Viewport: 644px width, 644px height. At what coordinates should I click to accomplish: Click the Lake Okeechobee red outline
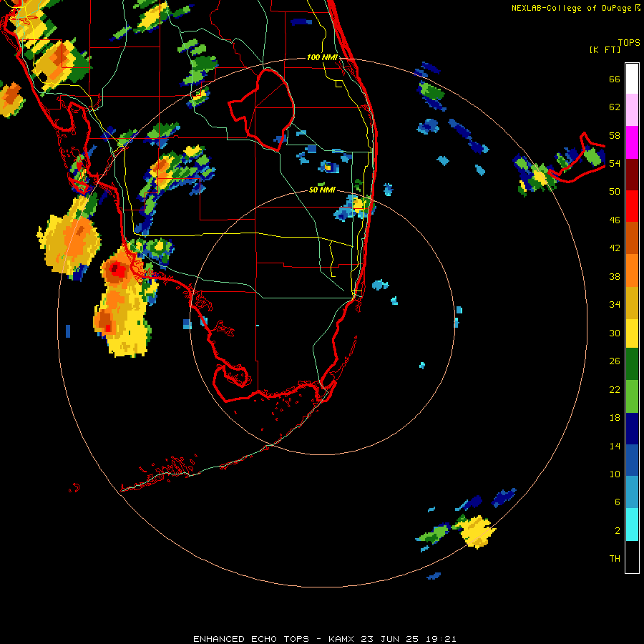262,110
